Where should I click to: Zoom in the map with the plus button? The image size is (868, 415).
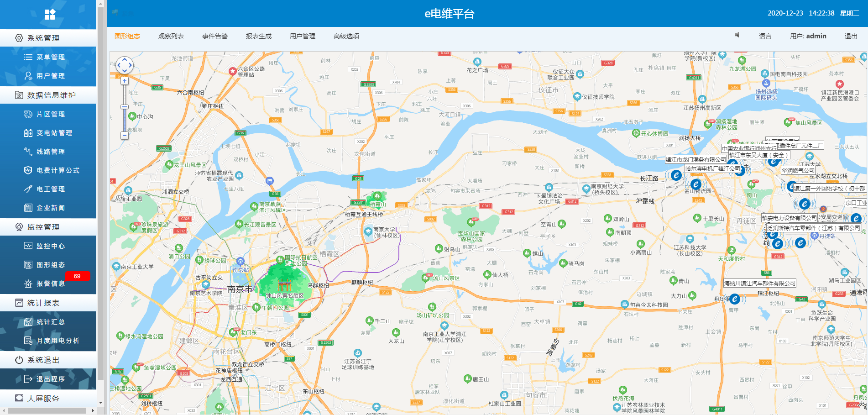point(125,81)
